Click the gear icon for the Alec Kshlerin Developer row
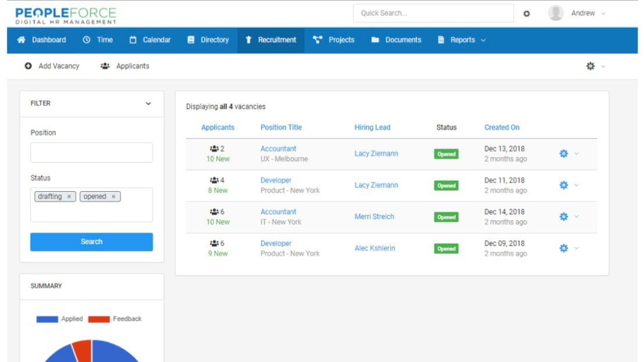The height and width of the screenshot is (362, 644). coord(564,248)
